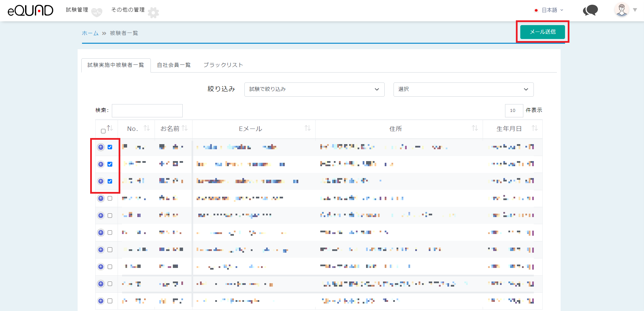Click the メール送信 button
This screenshot has width=644, height=311.
(542, 32)
